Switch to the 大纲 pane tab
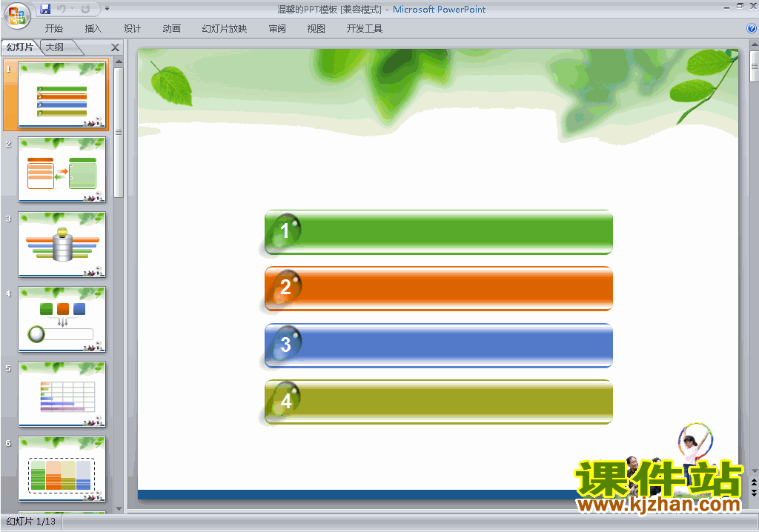This screenshot has width=759, height=532. pyautogui.click(x=55, y=47)
